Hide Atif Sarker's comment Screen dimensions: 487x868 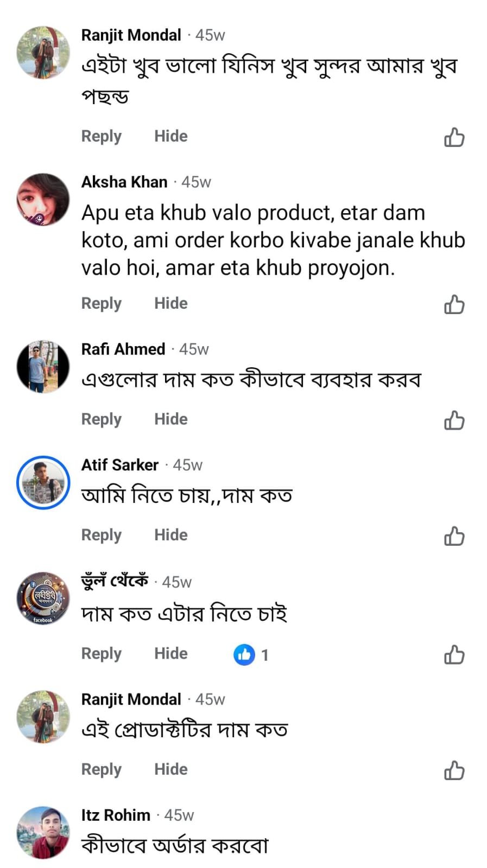tap(170, 535)
